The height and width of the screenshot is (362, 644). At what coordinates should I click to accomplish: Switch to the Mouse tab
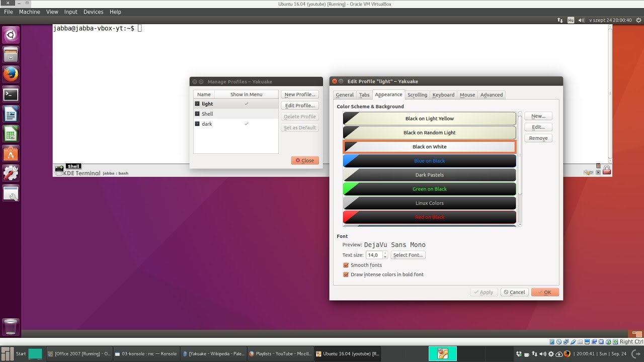pos(467,95)
